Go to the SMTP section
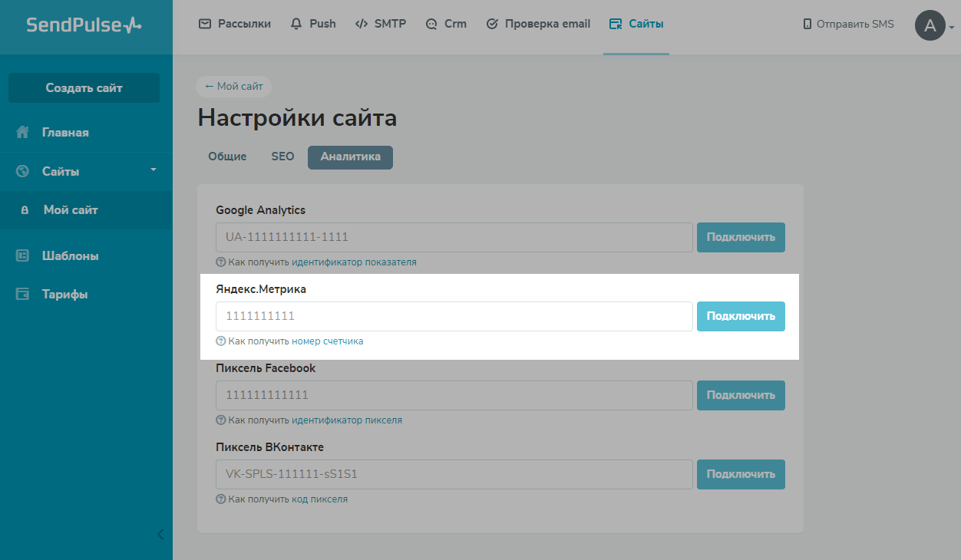The height and width of the screenshot is (560, 961). [x=380, y=24]
